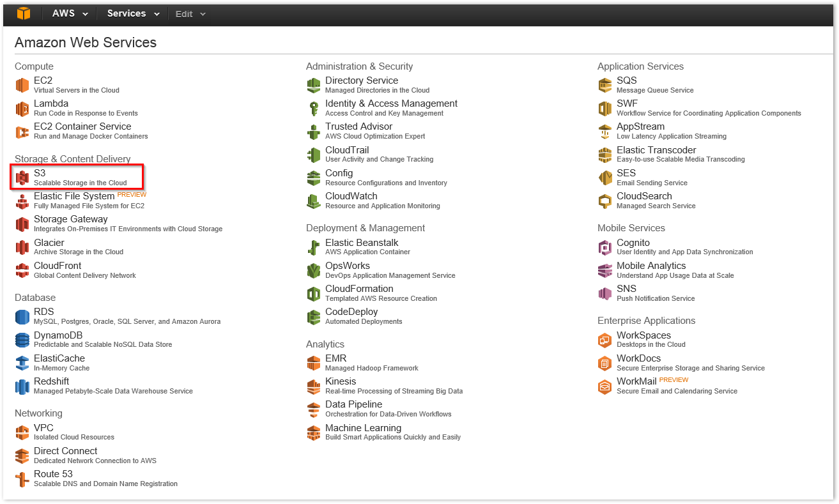
Task: Open the Identity & Access Management key icon
Action: (314, 109)
